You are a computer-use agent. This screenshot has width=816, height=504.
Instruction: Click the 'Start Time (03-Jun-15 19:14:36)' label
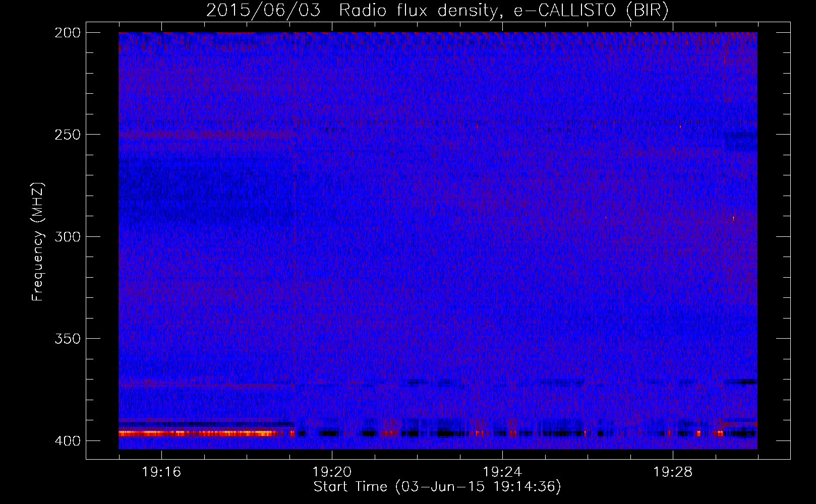tap(437, 487)
